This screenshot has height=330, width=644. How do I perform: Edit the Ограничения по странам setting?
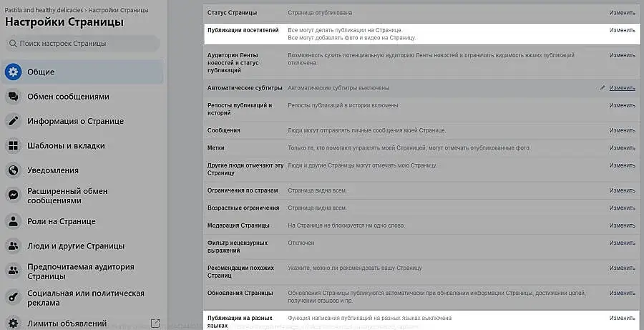(x=622, y=192)
